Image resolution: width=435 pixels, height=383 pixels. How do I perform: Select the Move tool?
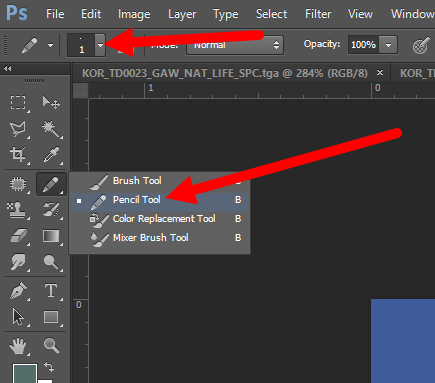pyautogui.click(x=51, y=103)
